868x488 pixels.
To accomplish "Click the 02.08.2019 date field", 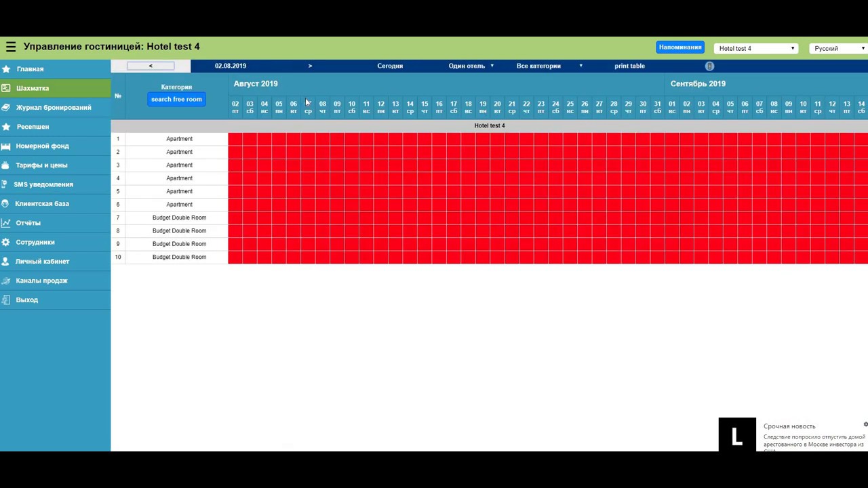I will (x=231, y=66).
